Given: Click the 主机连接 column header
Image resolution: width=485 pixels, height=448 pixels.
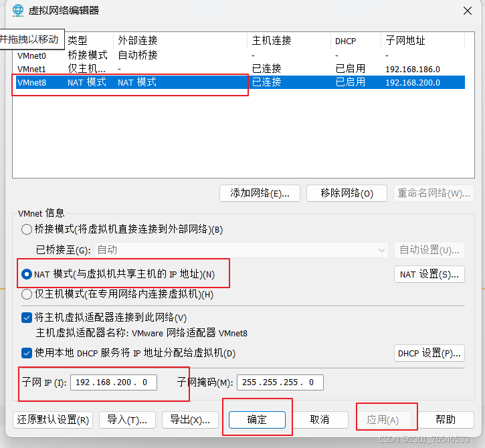Looking at the screenshot, I should [289, 41].
